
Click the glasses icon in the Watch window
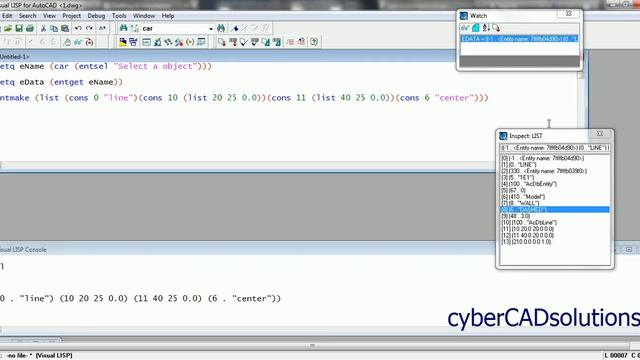465,28
